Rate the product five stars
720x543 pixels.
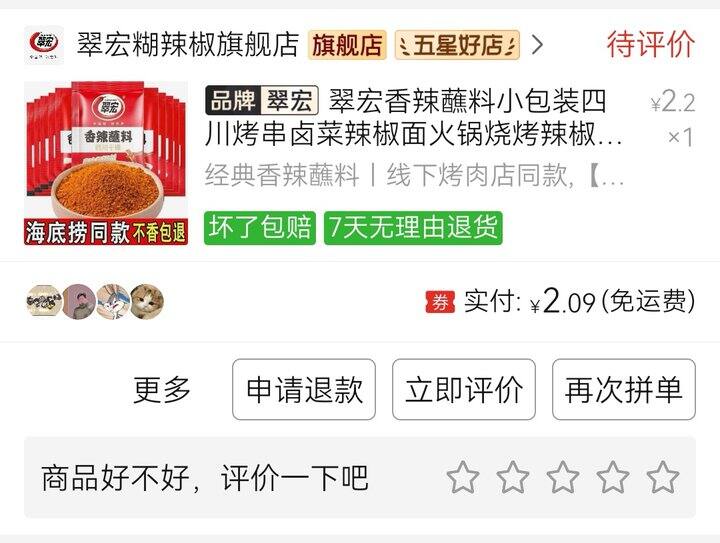pyautogui.click(x=663, y=477)
